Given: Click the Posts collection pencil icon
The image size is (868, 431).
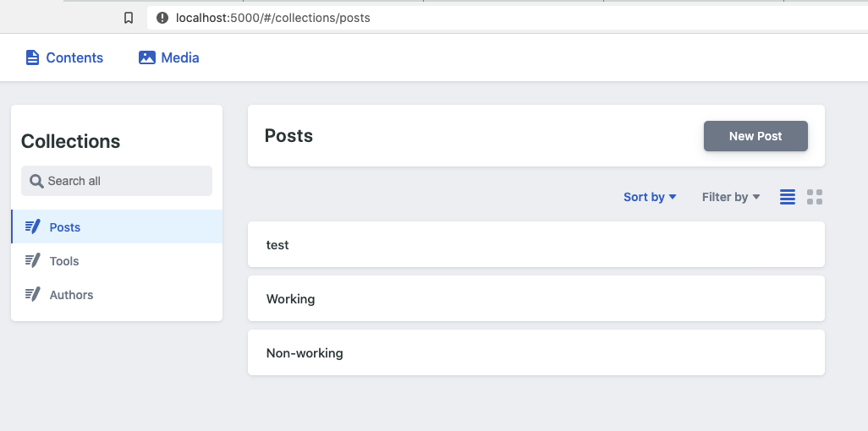Looking at the screenshot, I should [33, 226].
